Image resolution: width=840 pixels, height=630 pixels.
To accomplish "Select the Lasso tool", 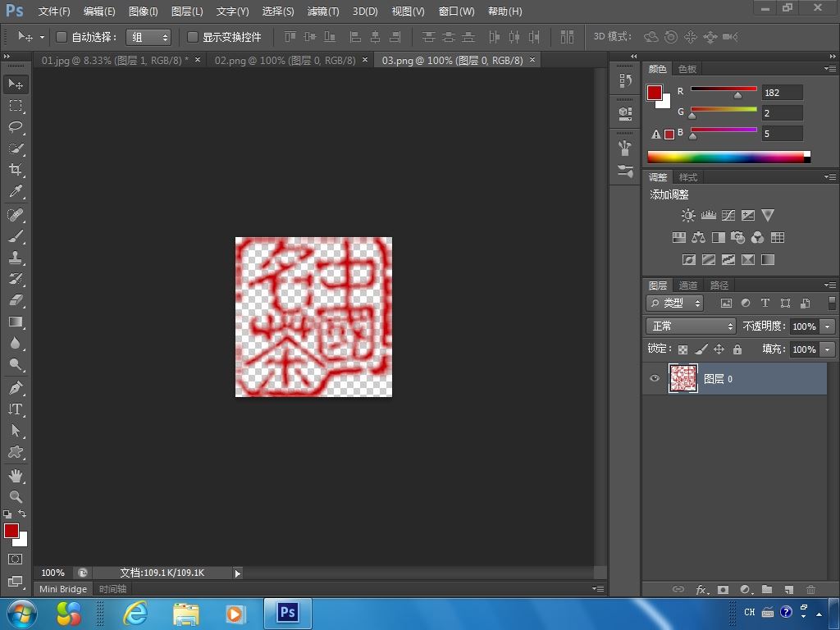I will click(16, 127).
